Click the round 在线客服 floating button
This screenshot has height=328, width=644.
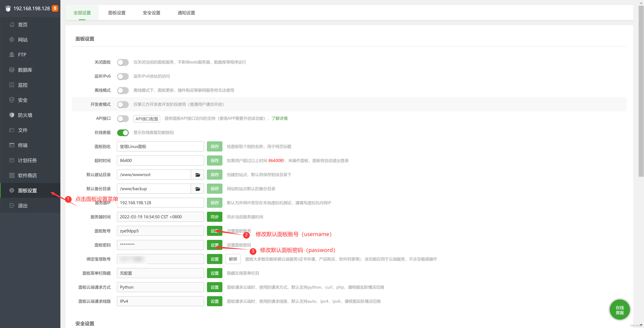[620, 310]
